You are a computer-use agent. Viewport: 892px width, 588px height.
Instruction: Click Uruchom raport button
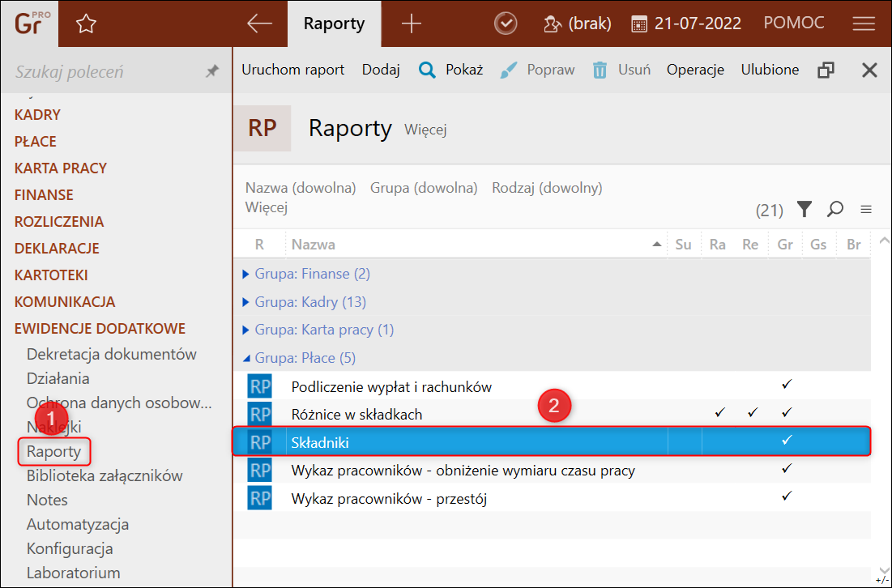(x=292, y=70)
